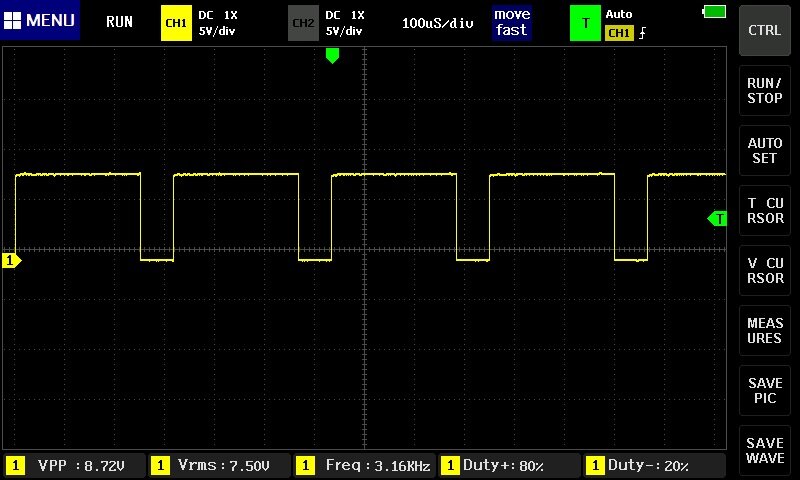Click the rising edge trigger symbol

coord(642,33)
